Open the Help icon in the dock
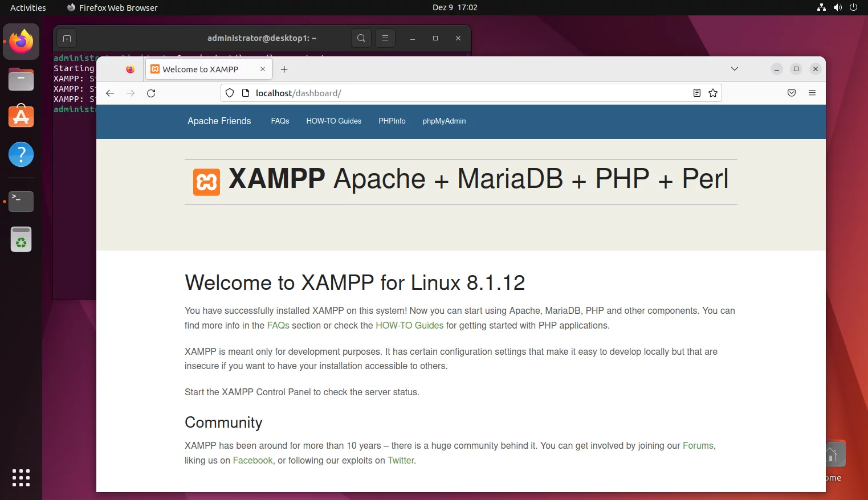Screen dimensions: 868x500 point(21,154)
